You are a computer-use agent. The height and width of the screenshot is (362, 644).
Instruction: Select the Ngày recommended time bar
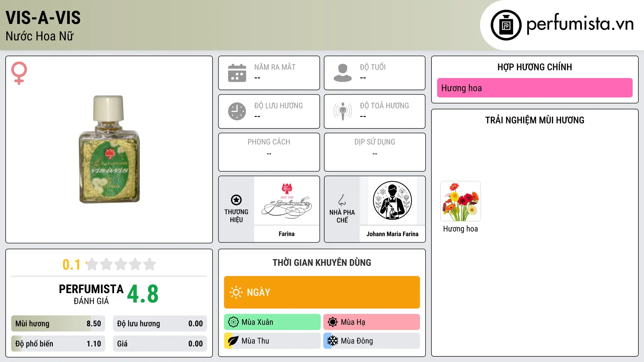[x=322, y=292]
